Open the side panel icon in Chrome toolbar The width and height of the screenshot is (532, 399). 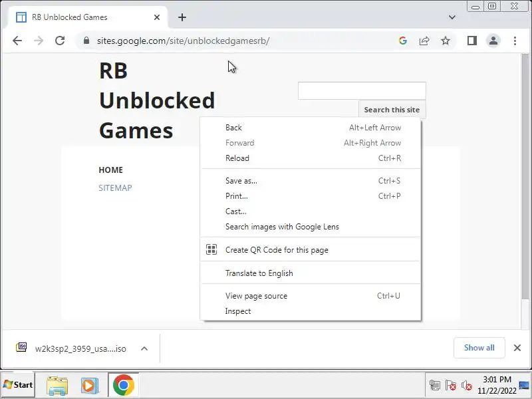pos(472,41)
